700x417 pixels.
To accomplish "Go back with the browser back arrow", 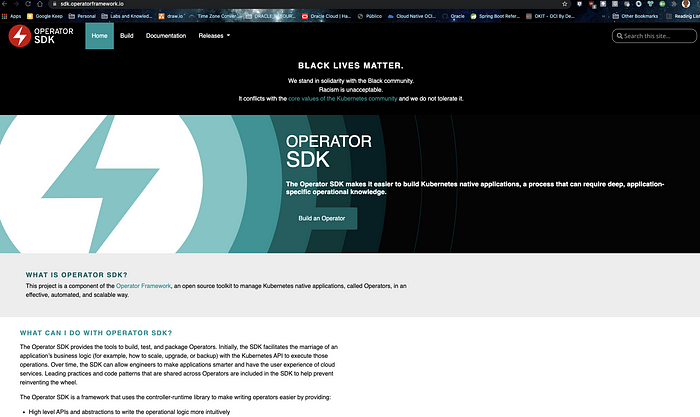I will pos(4,4).
